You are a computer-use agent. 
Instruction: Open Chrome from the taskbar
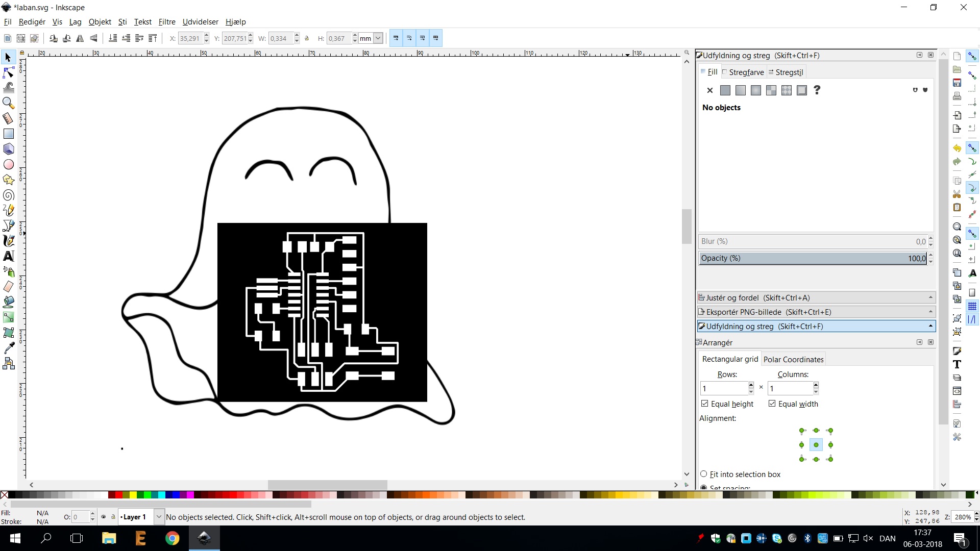(173, 538)
